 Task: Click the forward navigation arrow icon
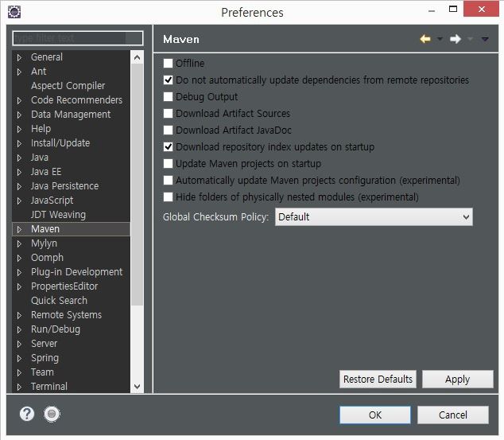(456, 39)
